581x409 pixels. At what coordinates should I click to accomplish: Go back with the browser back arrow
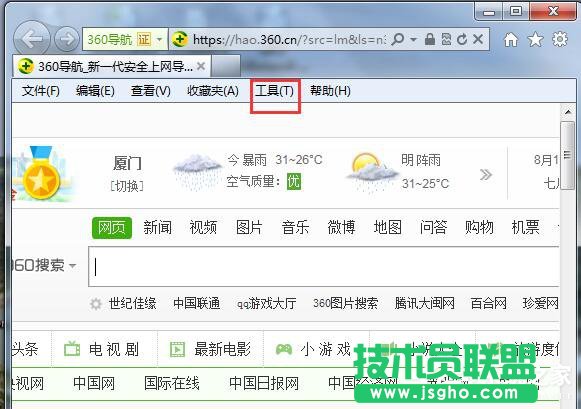32,39
